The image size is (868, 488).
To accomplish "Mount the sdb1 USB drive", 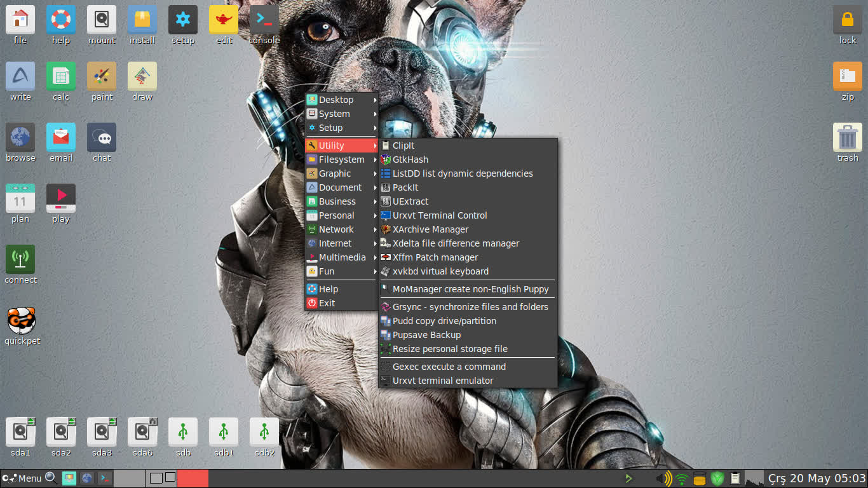I will point(223,432).
